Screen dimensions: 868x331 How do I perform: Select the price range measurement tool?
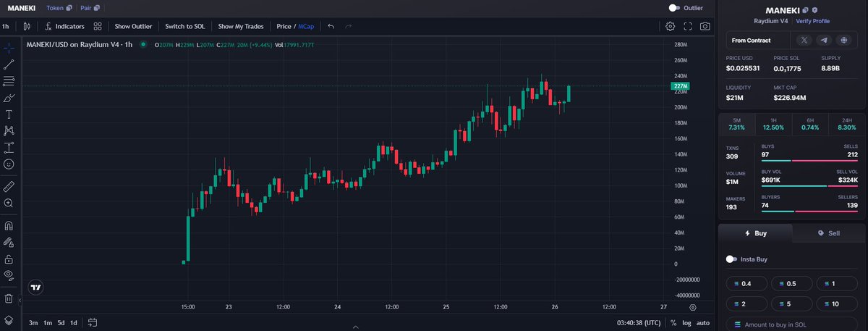pyautogui.click(x=9, y=148)
